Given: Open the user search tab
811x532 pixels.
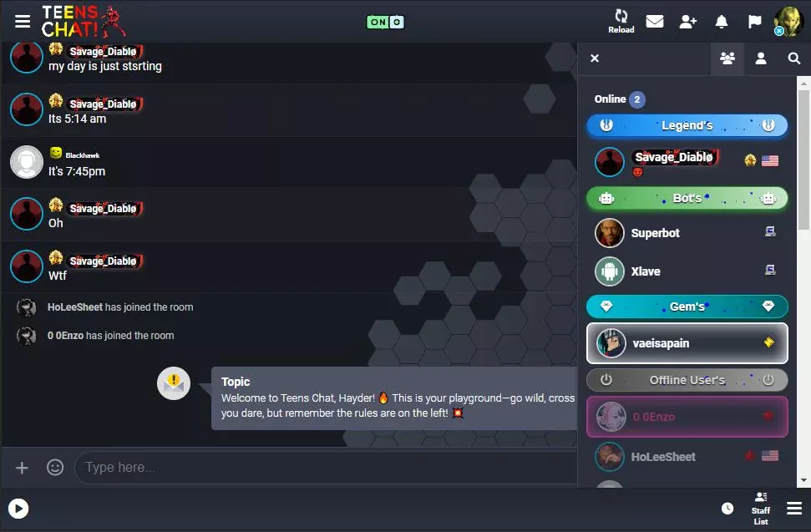Looking at the screenshot, I should coord(794,58).
